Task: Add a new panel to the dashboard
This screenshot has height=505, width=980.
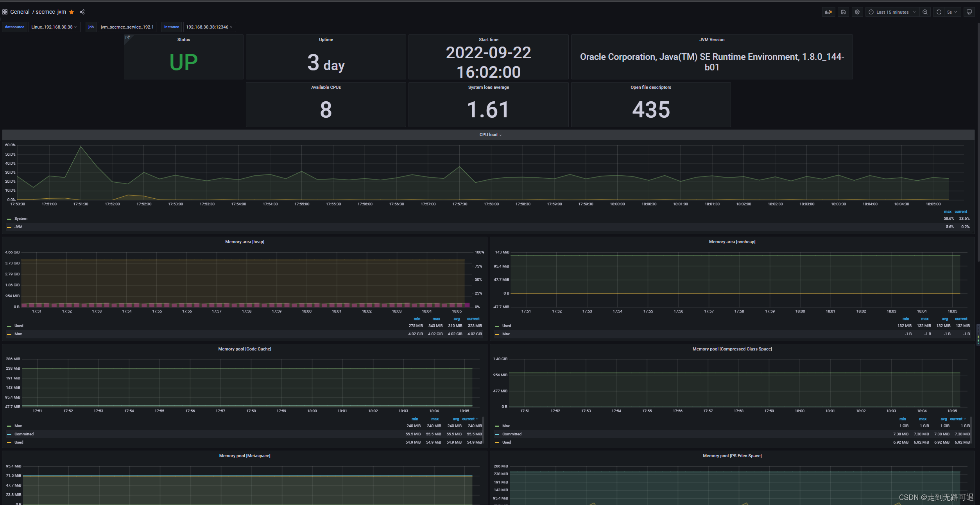Action: click(x=828, y=12)
